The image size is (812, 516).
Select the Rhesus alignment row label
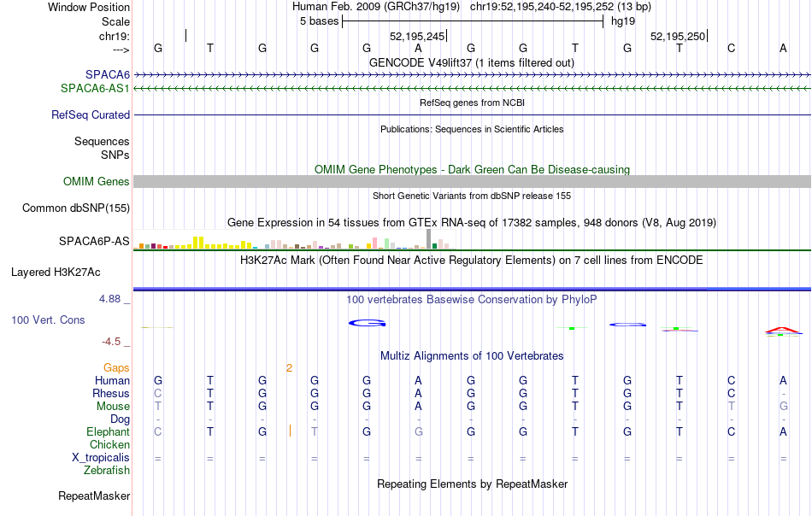[x=111, y=393]
